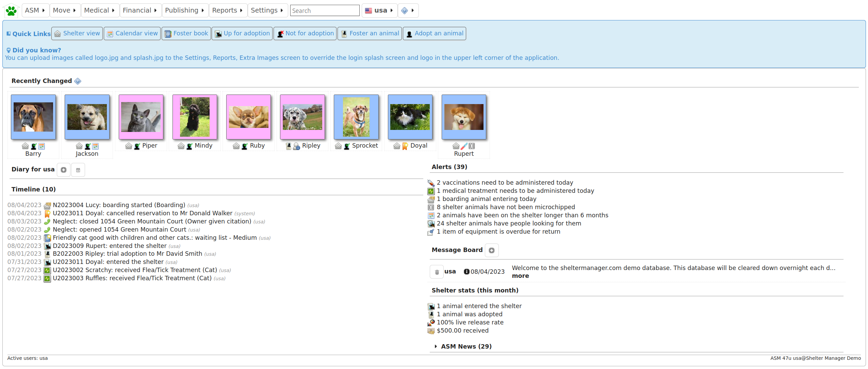This screenshot has width=868, height=369.
Task: Click boarding icon on Lucy timeline entry
Action: (x=47, y=205)
